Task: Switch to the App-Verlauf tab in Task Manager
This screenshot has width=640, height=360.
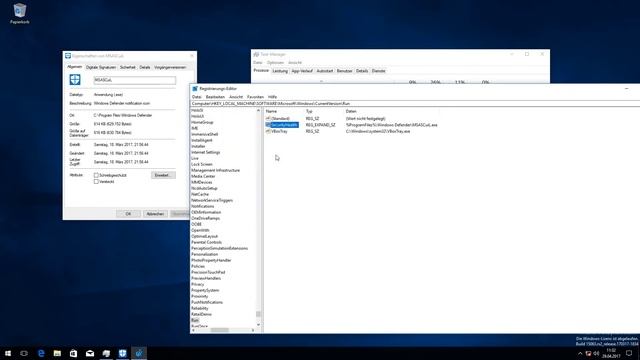Action: coord(302,71)
